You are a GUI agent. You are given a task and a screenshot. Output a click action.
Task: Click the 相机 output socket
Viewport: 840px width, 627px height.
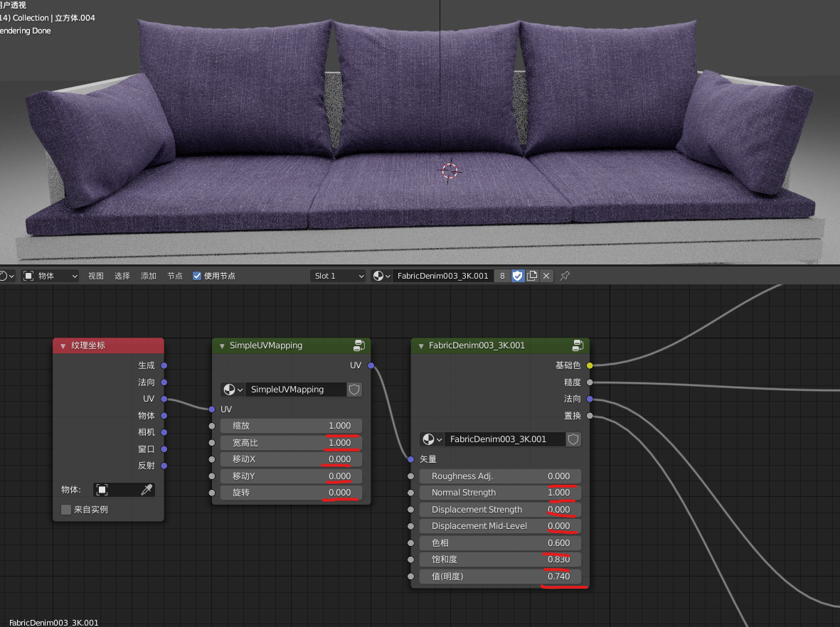click(164, 432)
